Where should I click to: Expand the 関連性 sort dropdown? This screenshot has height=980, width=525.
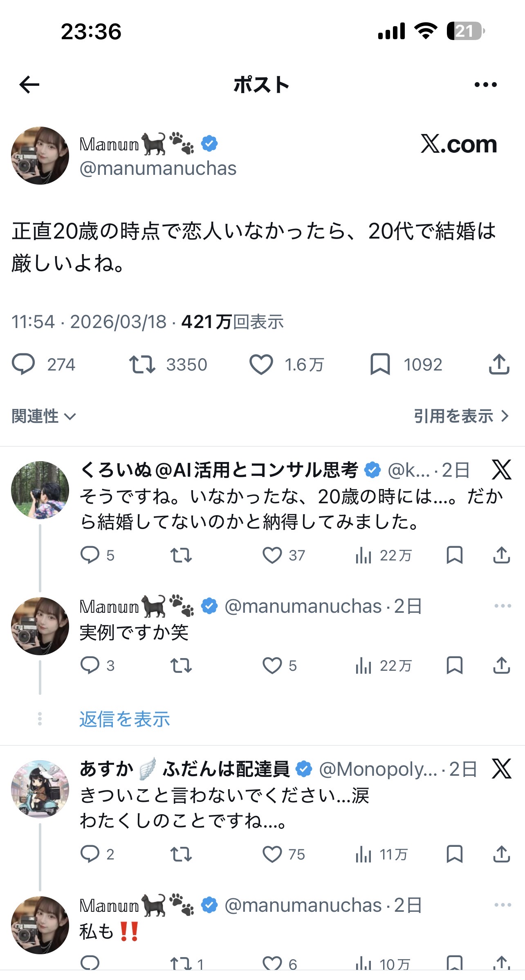click(x=44, y=416)
